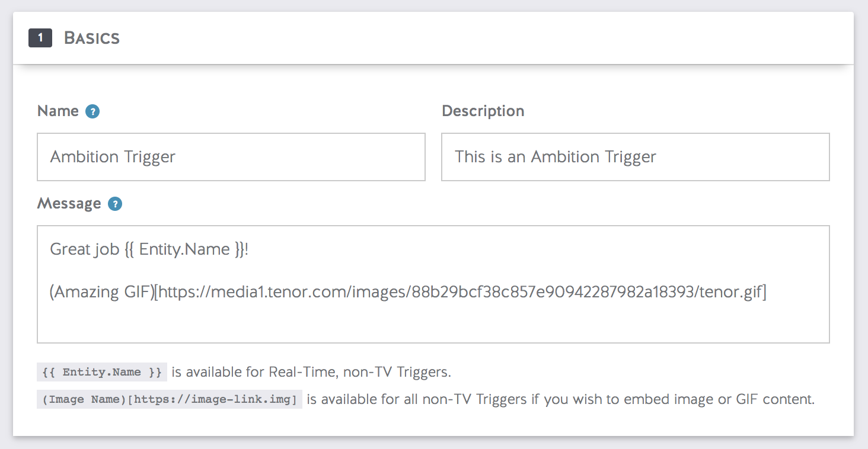This screenshot has width=868, height=449.
Task: Click the (Image Name) code snippet hint
Action: (170, 399)
